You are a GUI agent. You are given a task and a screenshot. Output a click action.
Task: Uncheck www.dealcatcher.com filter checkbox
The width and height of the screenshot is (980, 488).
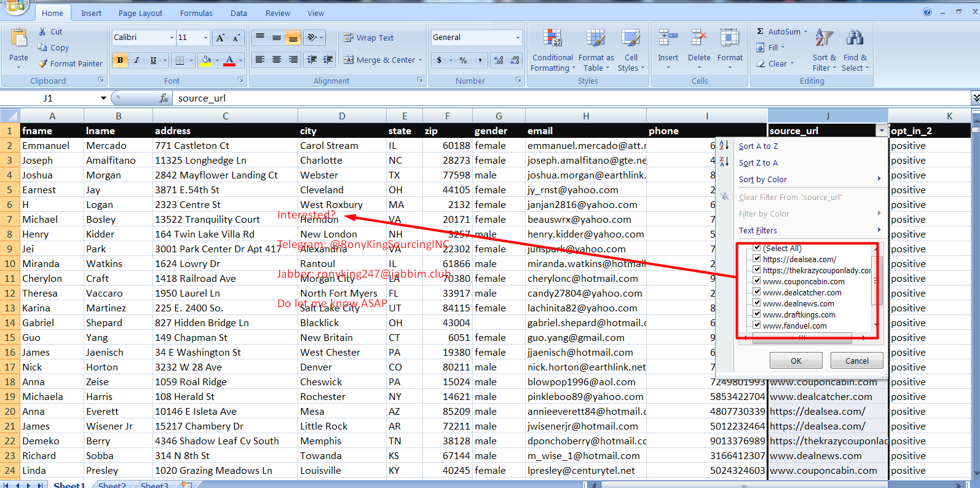(757, 292)
